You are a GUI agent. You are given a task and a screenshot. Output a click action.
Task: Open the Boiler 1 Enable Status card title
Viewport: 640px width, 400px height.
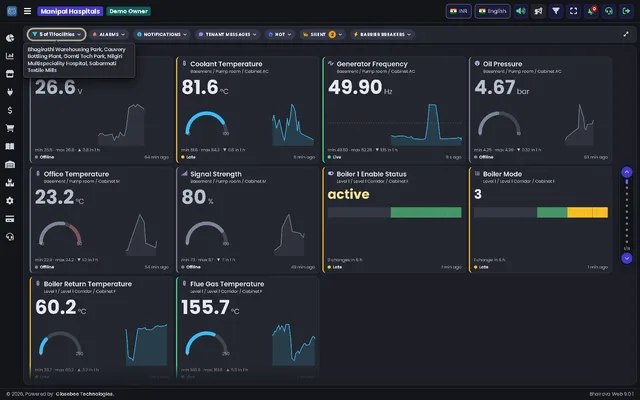click(371, 174)
